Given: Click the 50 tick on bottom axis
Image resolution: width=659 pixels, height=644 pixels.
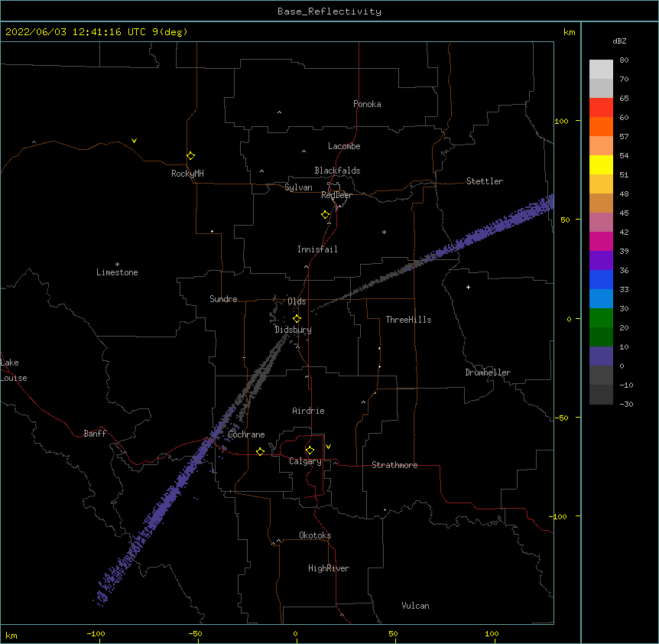Looking at the screenshot, I should [x=393, y=633].
